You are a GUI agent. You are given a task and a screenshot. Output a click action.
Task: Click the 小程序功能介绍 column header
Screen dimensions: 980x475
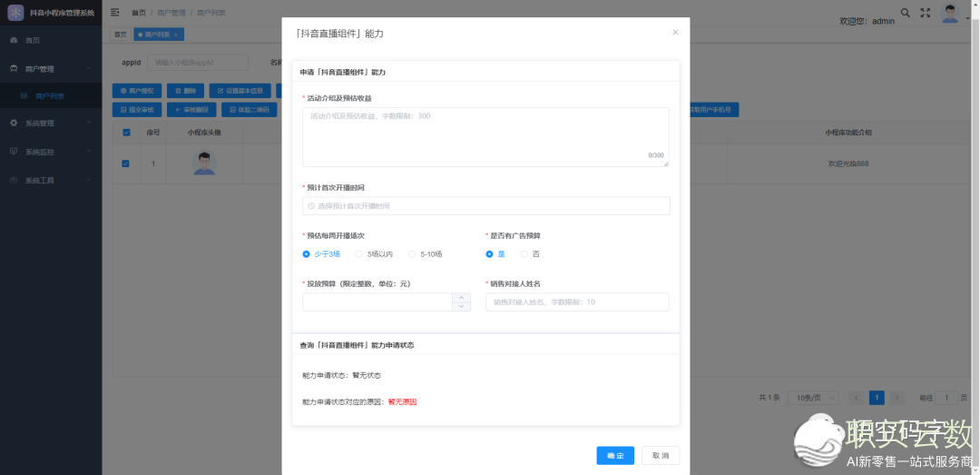(x=848, y=132)
